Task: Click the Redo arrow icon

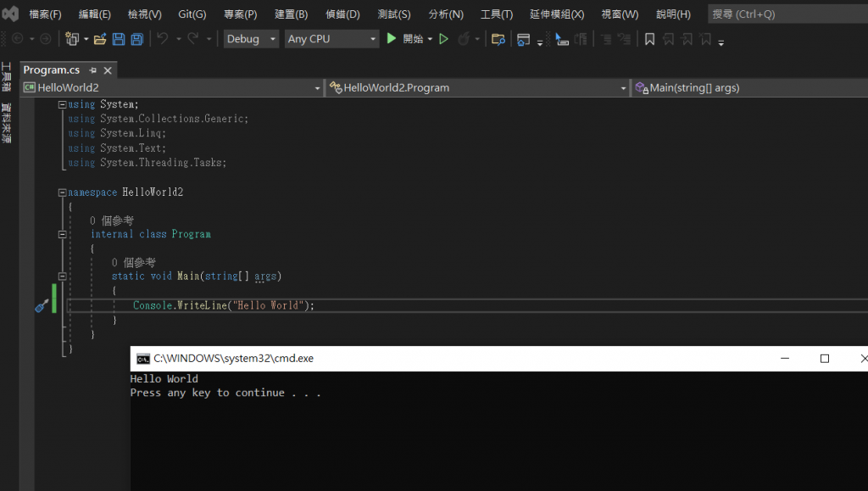Action: [192, 38]
